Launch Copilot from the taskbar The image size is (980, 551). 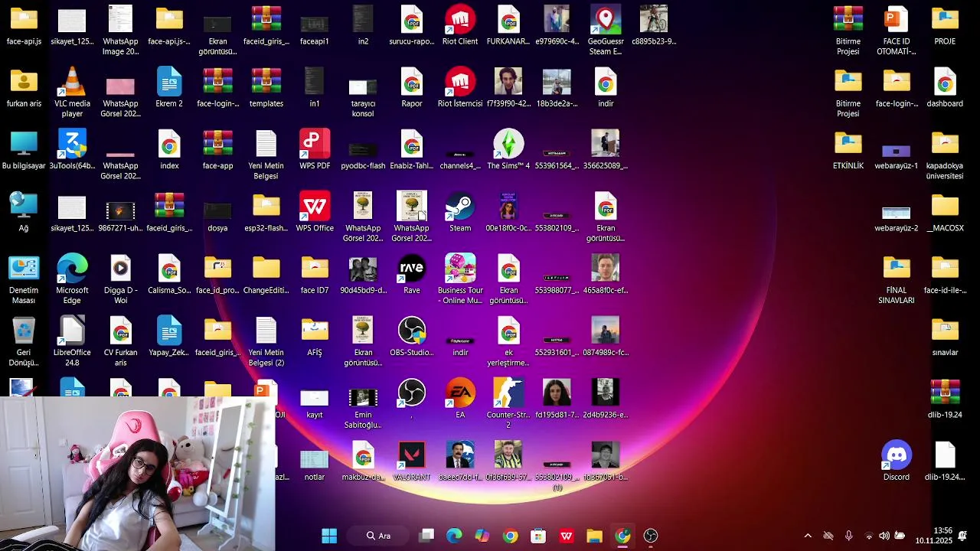[482, 536]
